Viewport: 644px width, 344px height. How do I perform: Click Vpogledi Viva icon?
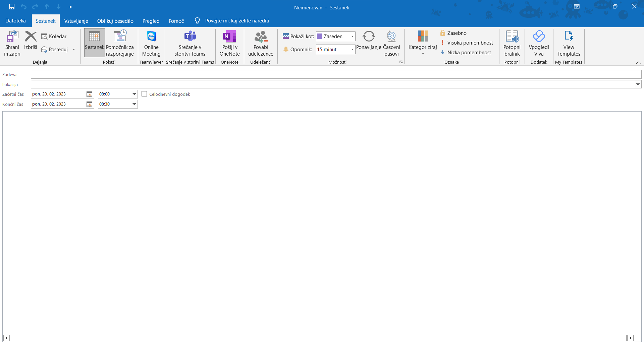pos(539,36)
